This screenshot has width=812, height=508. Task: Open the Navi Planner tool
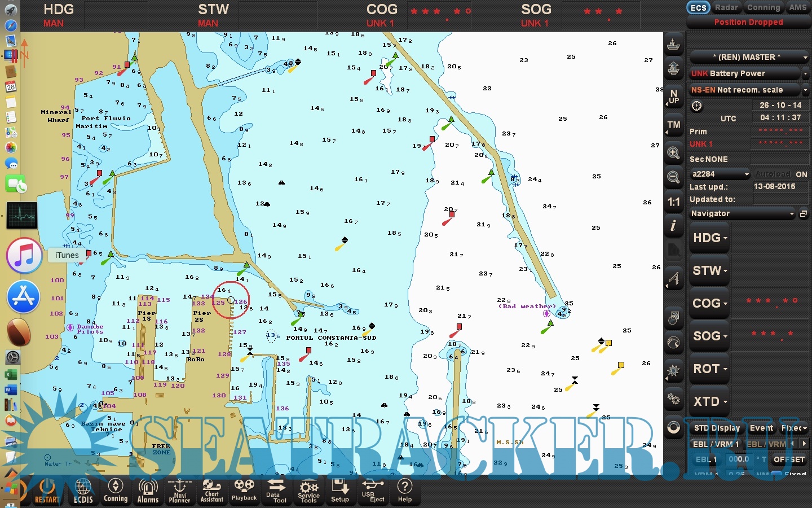[179, 491]
